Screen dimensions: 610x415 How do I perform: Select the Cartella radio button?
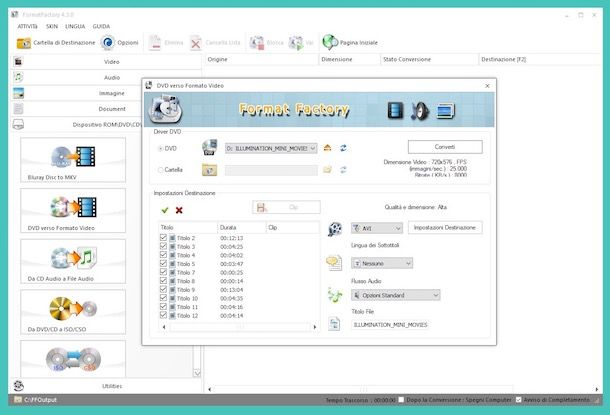point(160,170)
